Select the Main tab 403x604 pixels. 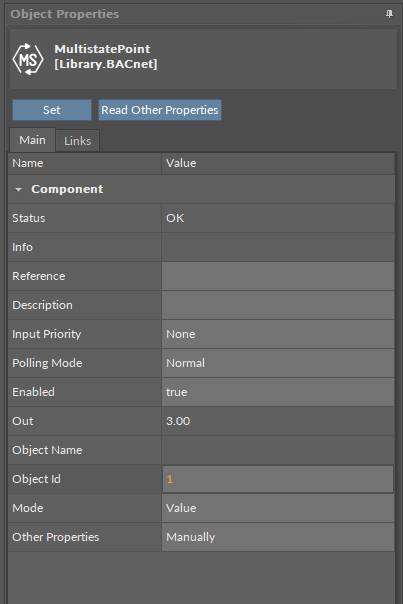[x=32, y=140]
